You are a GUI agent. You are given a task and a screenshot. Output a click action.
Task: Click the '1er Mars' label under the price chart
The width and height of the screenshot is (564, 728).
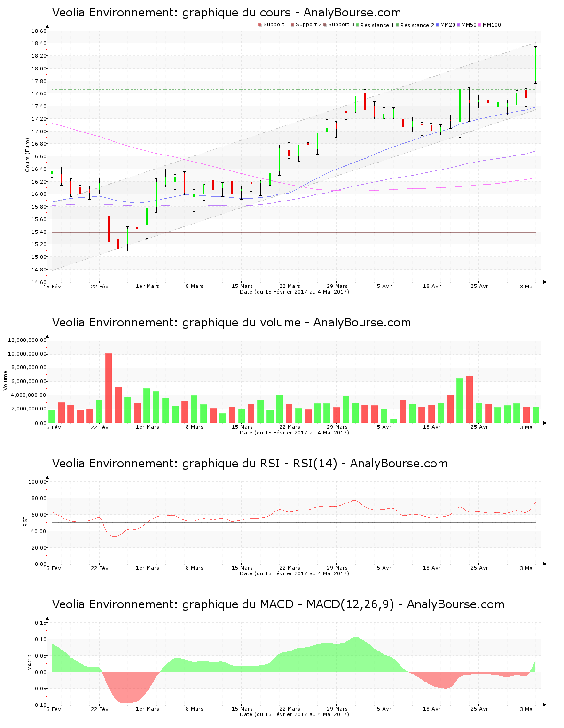(x=148, y=286)
